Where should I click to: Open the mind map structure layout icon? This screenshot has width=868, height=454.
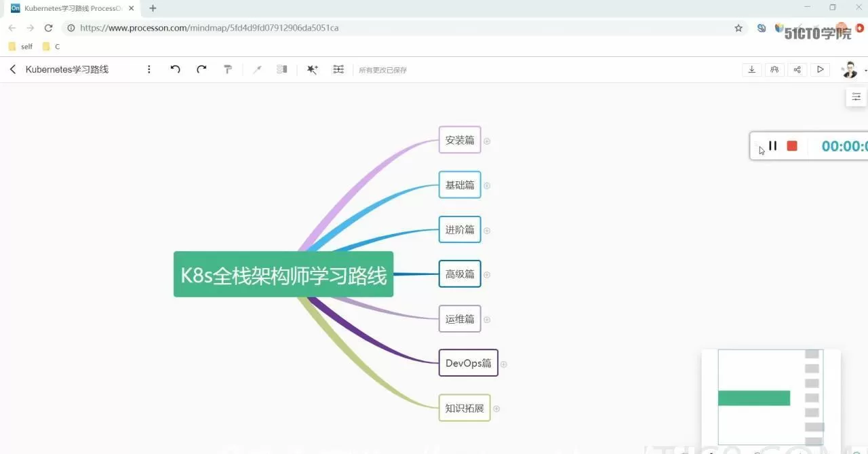[x=338, y=69]
